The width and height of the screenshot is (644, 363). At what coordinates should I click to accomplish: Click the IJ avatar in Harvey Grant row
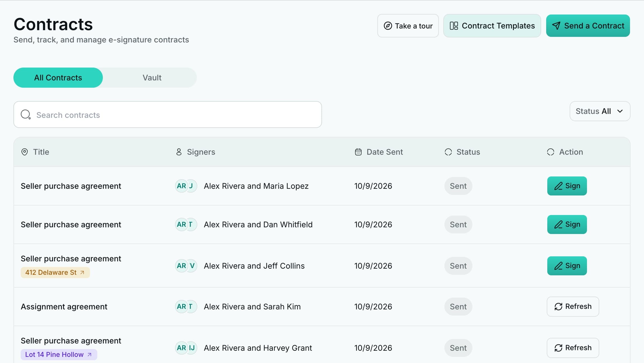pos(192,348)
